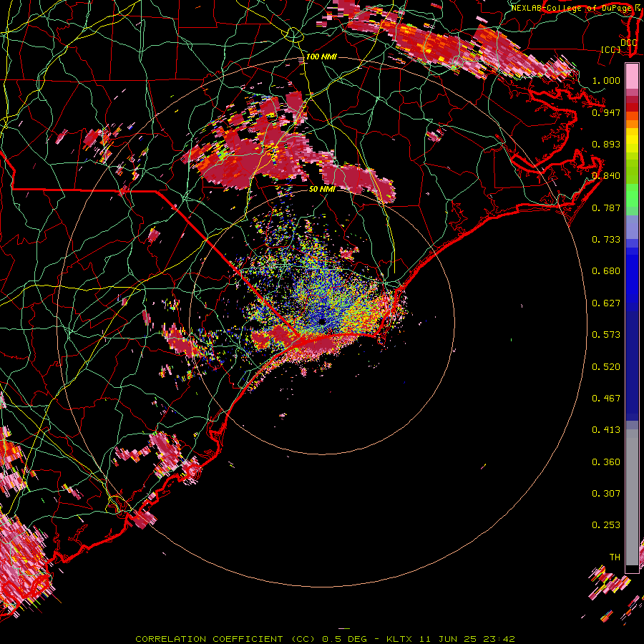Screen dimensions: 644x644
Task: Select the 0.680 scale value
Action: click(x=606, y=271)
